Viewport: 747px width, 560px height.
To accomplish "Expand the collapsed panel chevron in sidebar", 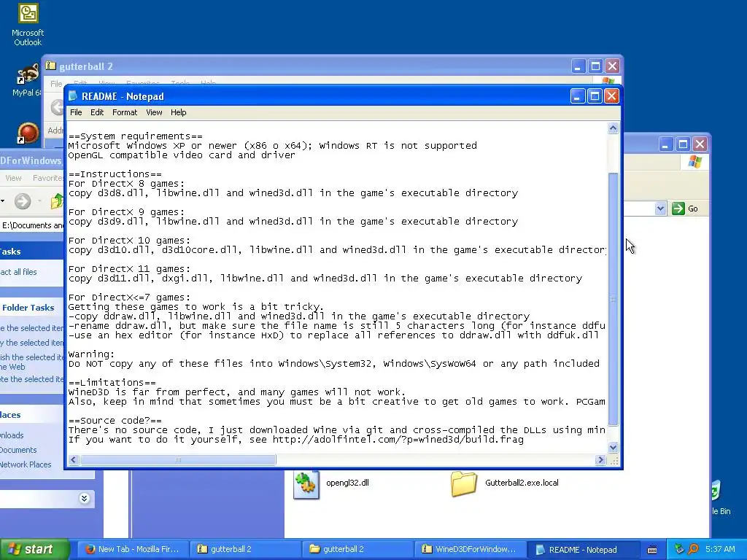I will (x=85, y=498).
